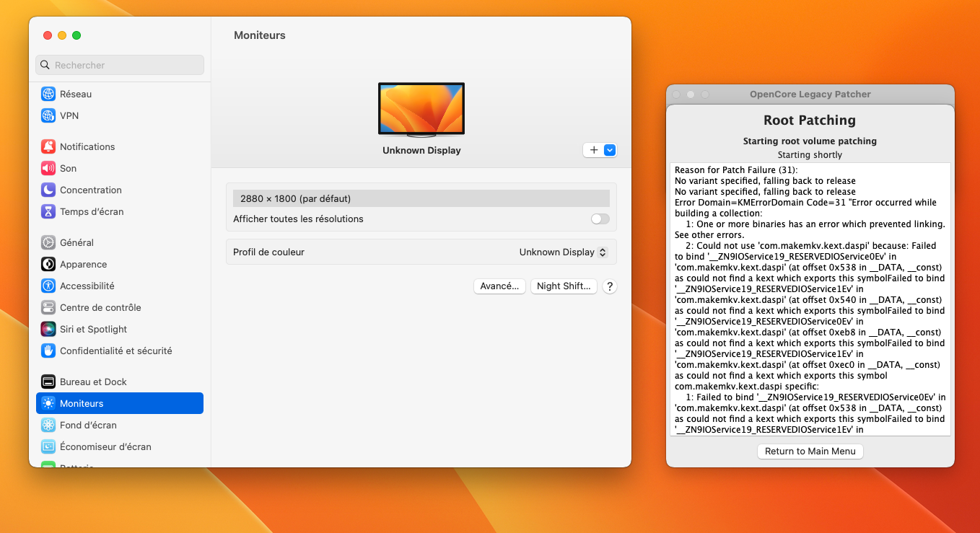Screen dimensions: 980x533
Task: Select the Moniteurs sidebar item
Action: click(x=120, y=403)
